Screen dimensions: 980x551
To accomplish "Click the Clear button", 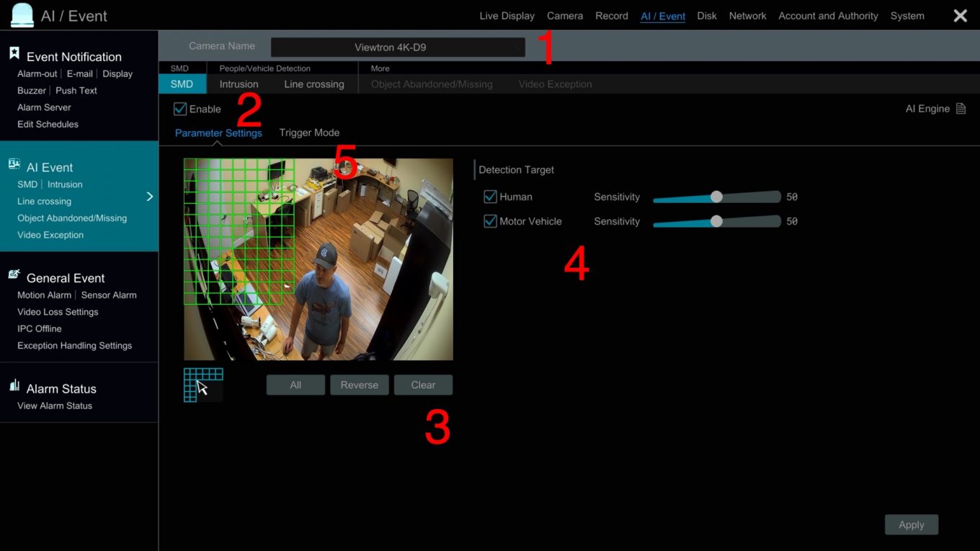I will [423, 385].
